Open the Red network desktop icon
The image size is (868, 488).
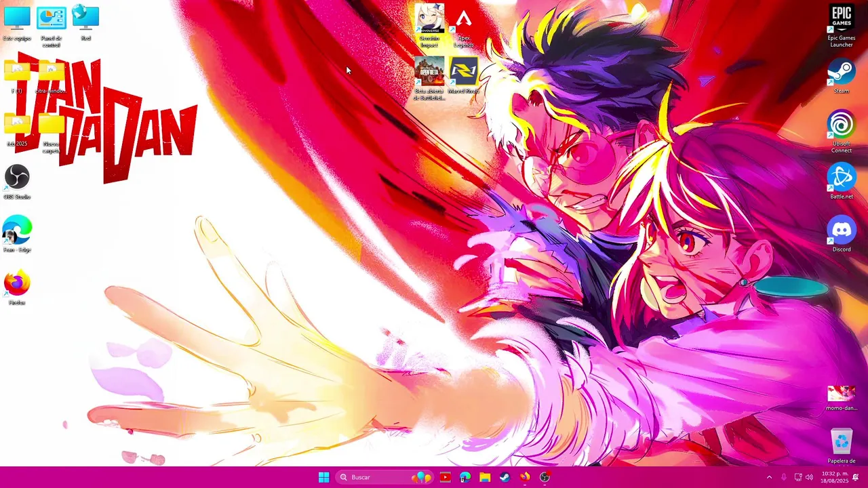85,23
